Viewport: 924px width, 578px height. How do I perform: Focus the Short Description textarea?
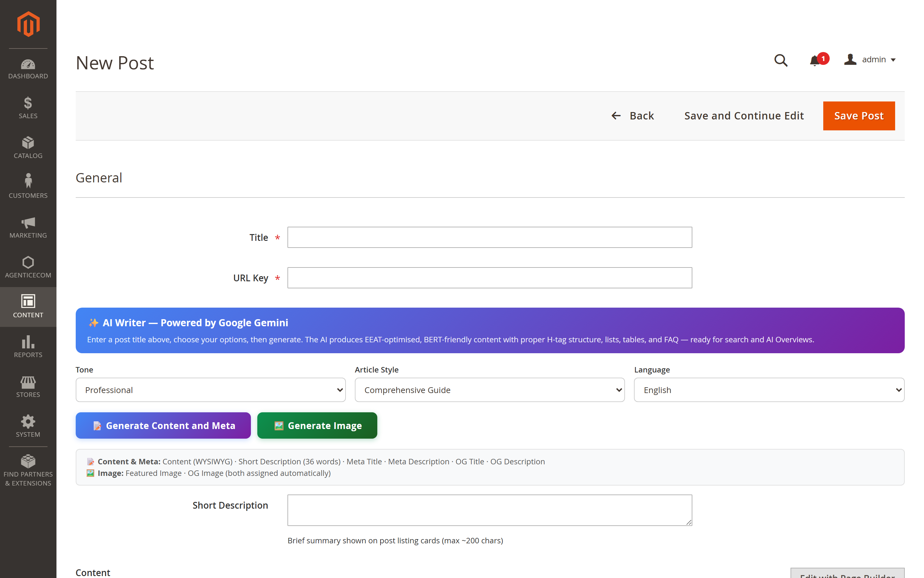(490, 510)
